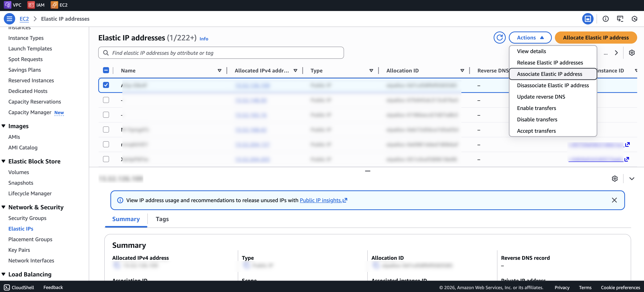Open the navigation side menu
This screenshot has height=292, width=644.
point(9,19)
